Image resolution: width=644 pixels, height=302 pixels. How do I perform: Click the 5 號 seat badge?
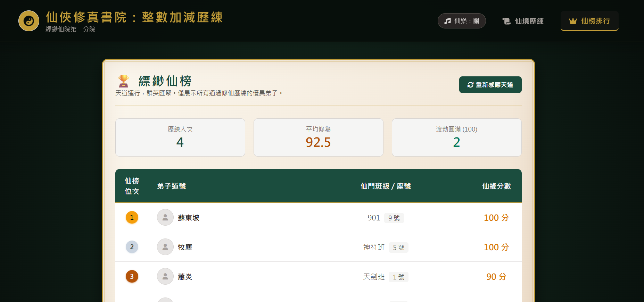[x=398, y=248]
